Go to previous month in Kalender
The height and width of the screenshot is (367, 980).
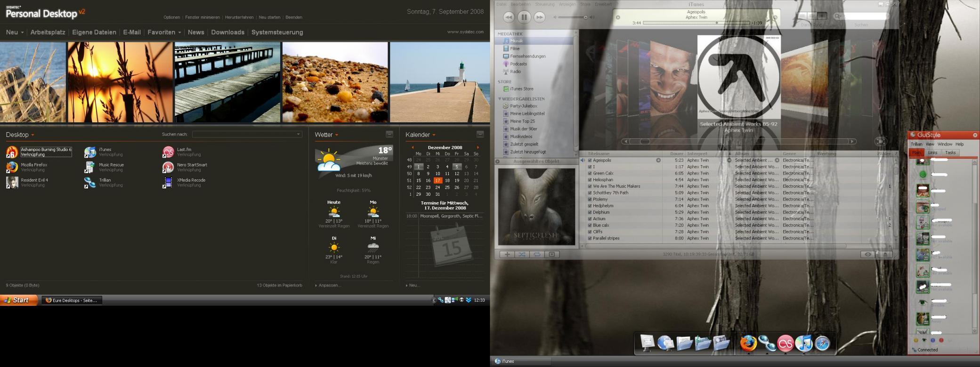pos(413,147)
